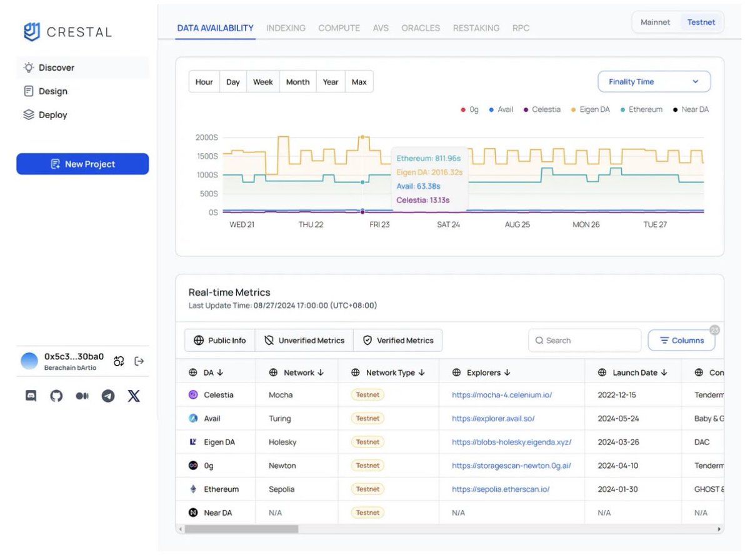Toggle the Near DA legend entry
Screen dimensions: 750x560
point(691,109)
